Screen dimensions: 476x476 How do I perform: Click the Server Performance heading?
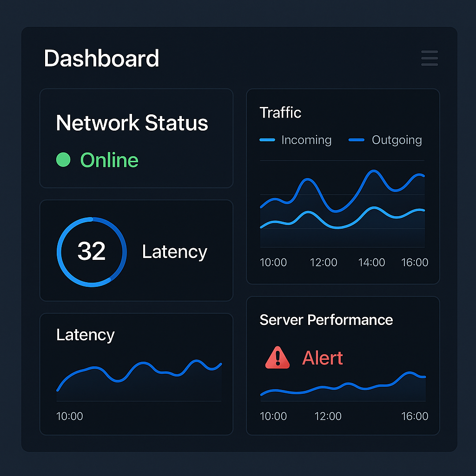[x=326, y=320]
